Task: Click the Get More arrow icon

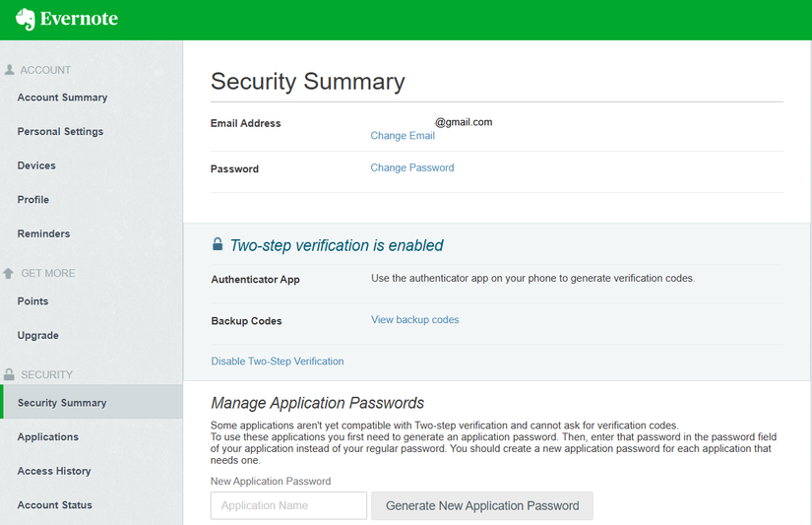Action: (x=8, y=273)
